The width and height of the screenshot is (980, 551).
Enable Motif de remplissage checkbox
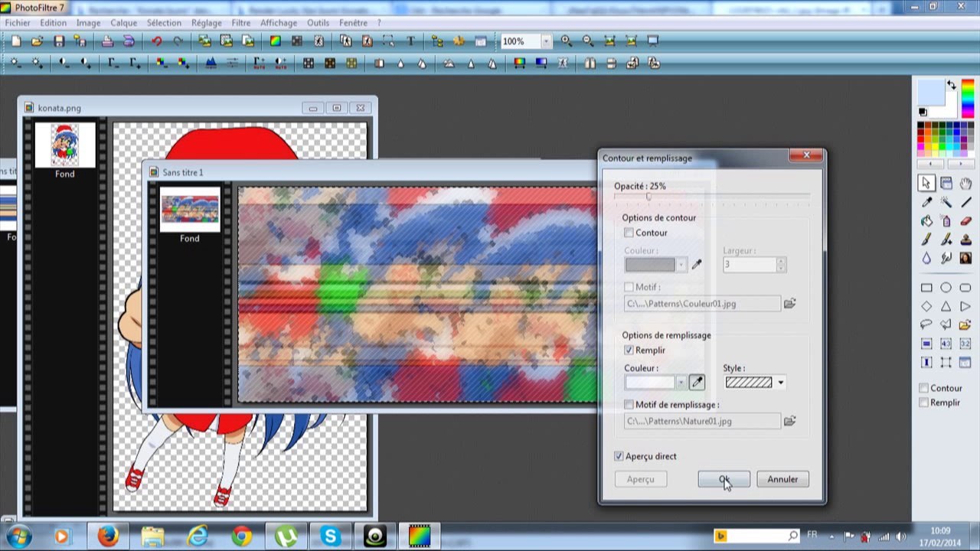[629, 404]
